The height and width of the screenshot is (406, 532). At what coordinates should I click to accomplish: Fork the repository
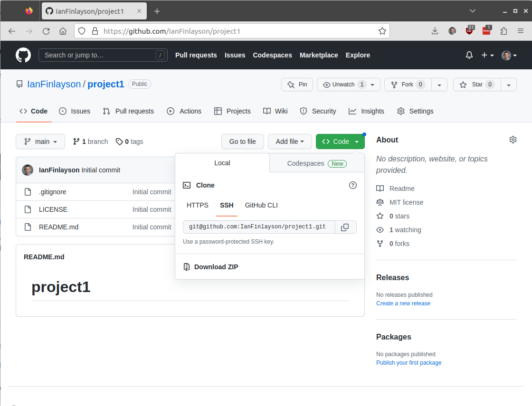(408, 85)
